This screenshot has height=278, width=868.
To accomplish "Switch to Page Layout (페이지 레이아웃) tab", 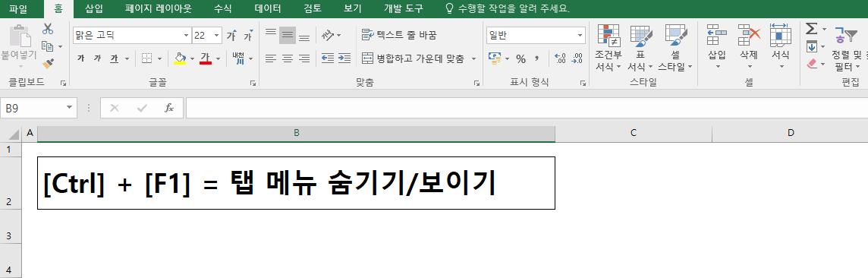I will tap(159, 8).
